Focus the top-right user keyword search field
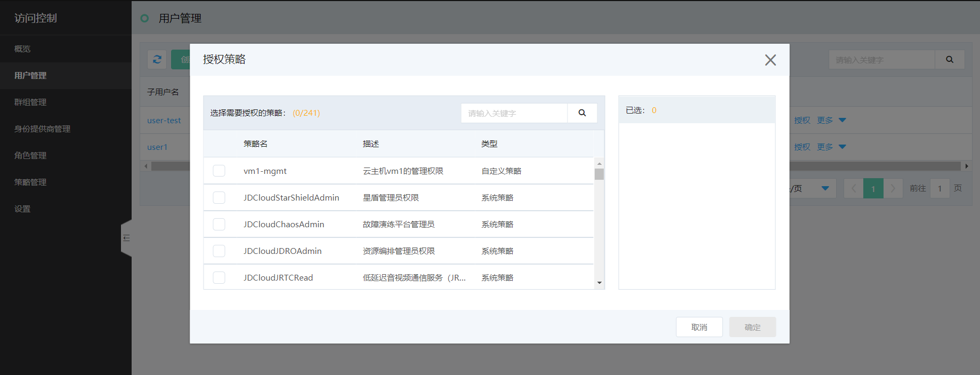 click(x=882, y=60)
